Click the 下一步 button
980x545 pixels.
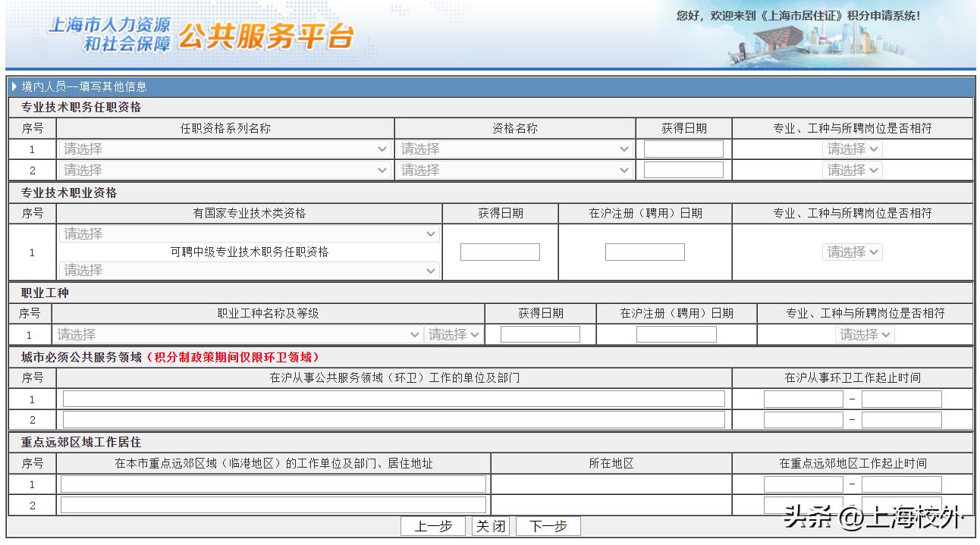coord(548,525)
